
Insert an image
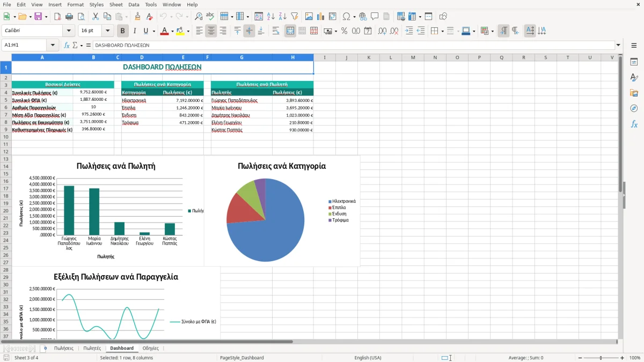coord(309,17)
